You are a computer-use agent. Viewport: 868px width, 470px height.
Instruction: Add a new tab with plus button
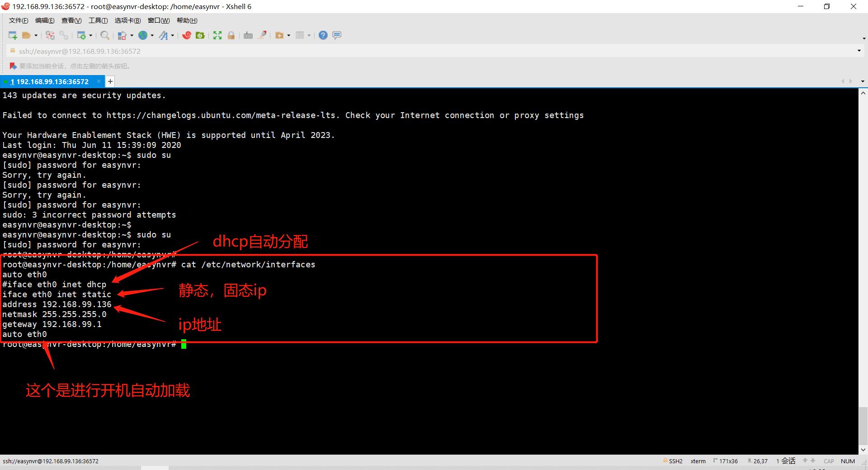(x=110, y=81)
